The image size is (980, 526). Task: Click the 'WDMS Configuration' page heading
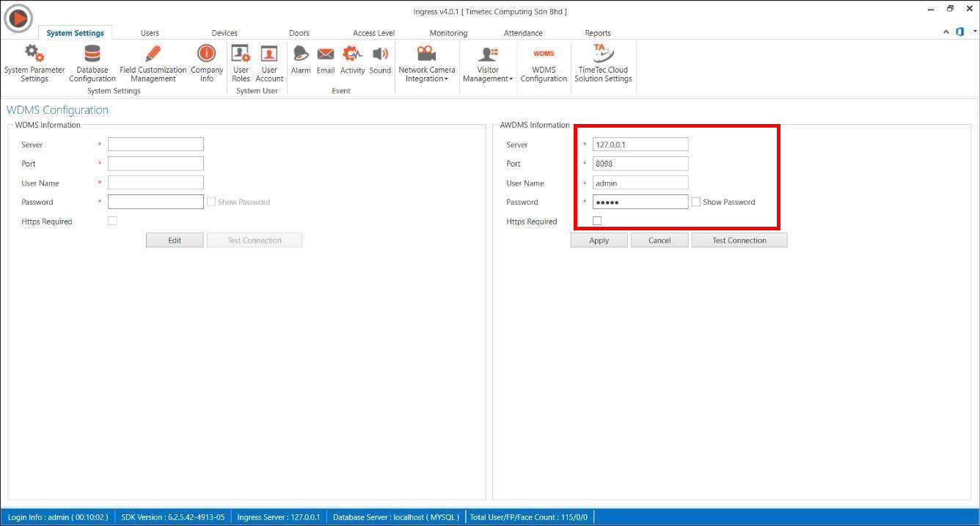tap(57, 110)
